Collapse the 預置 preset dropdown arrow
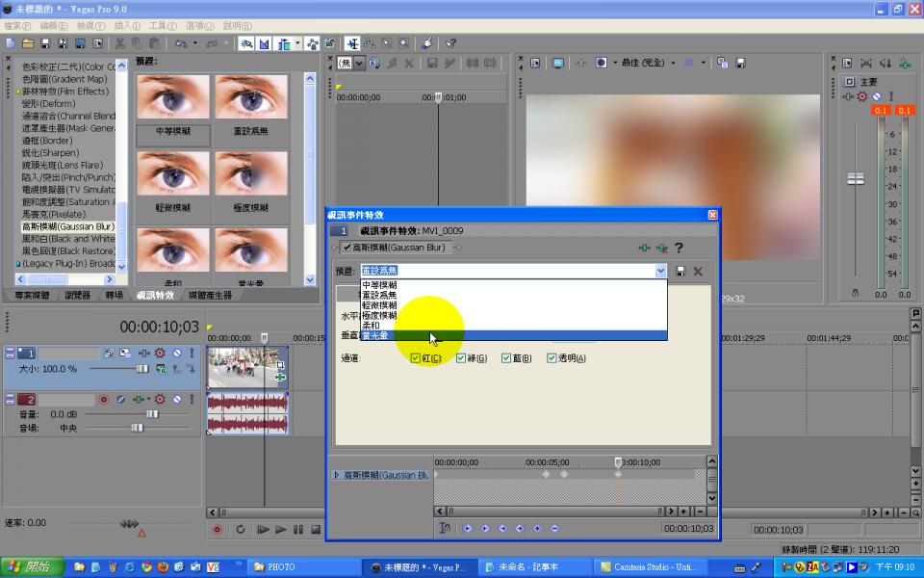924x578 pixels. 660,272
